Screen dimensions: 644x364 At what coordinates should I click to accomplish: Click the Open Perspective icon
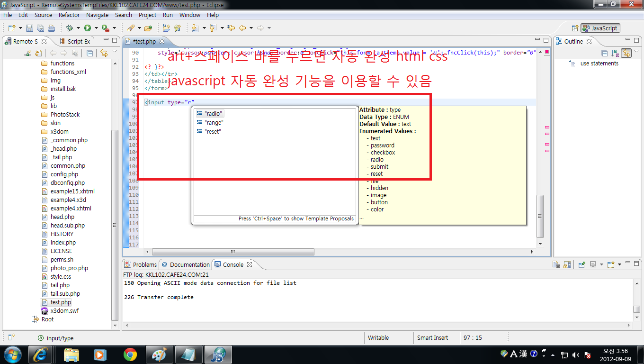pyautogui.click(x=575, y=28)
